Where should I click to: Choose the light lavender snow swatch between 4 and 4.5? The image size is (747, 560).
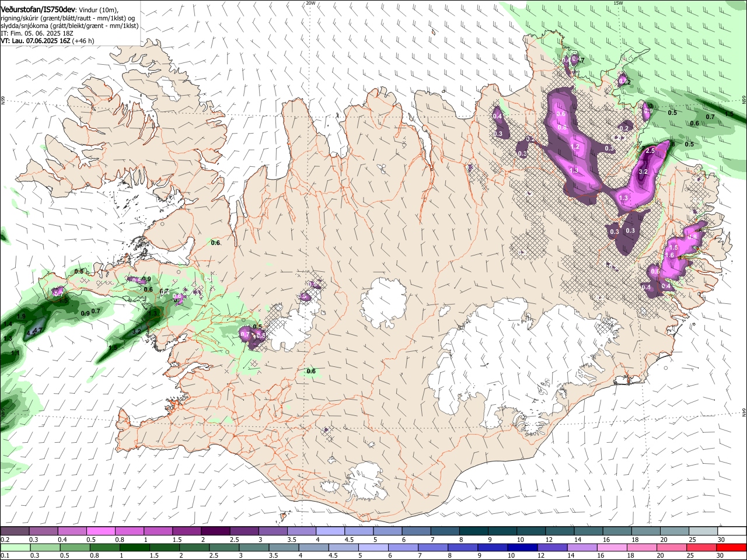(x=330, y=531)
